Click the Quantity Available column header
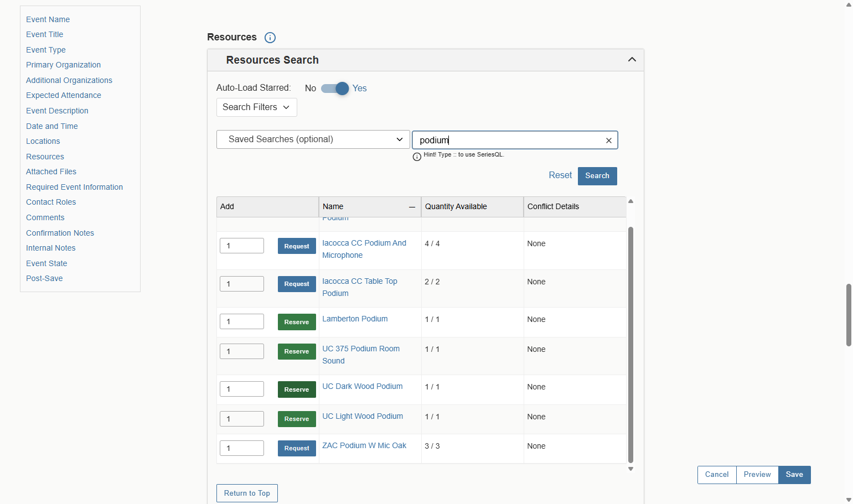Viewport: 853px width, 504px height. coord(472,207)
